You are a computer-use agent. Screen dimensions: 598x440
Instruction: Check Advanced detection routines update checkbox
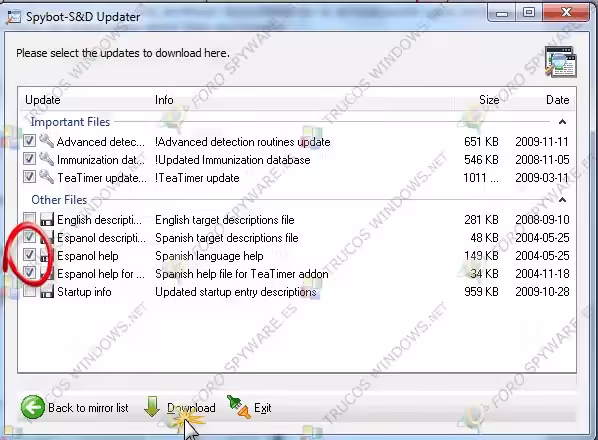(x=29, y=141)
